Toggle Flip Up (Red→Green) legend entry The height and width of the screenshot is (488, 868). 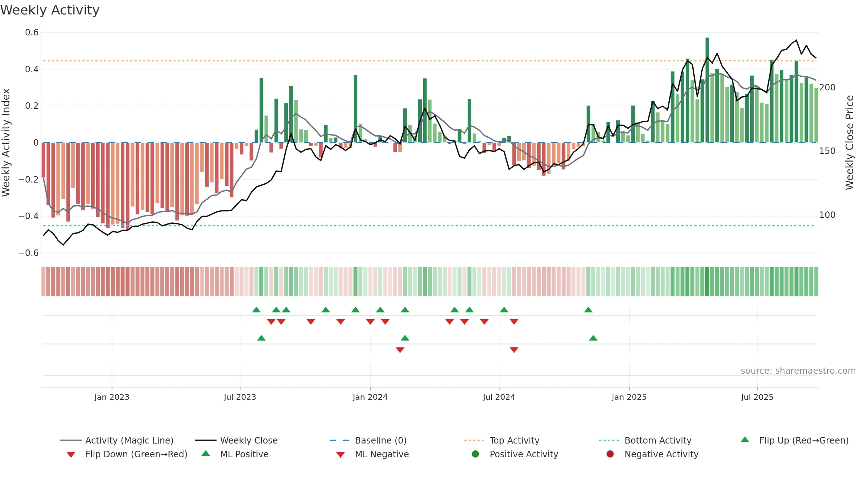(794, 440)
